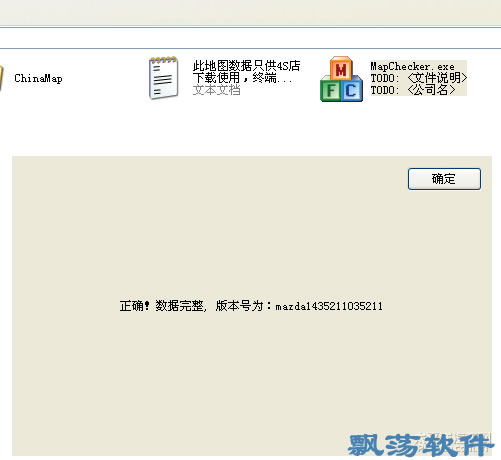
Task: Click the TODO: <文件说明> description line
Action: point(419,78)
